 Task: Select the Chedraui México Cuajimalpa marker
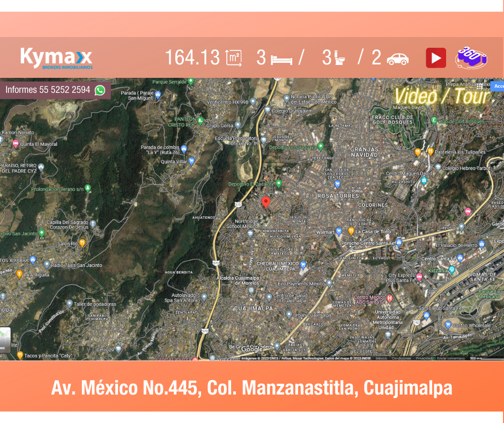coord(303,265)
